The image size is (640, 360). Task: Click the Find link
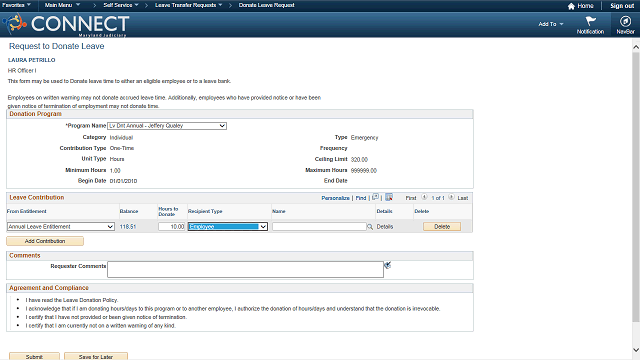[x=361, y=198]
